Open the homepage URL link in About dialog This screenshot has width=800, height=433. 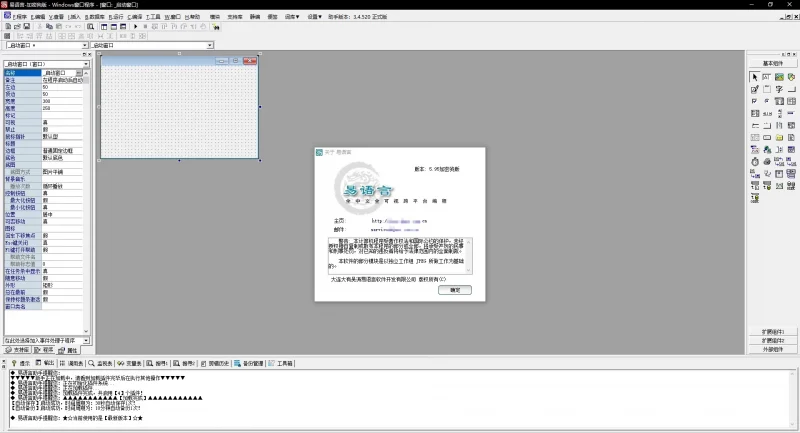click(x=400, y=220)
